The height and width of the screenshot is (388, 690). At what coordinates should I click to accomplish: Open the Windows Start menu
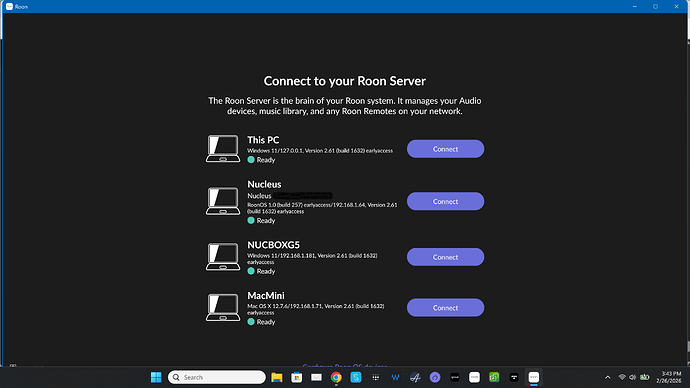point(156,377)
